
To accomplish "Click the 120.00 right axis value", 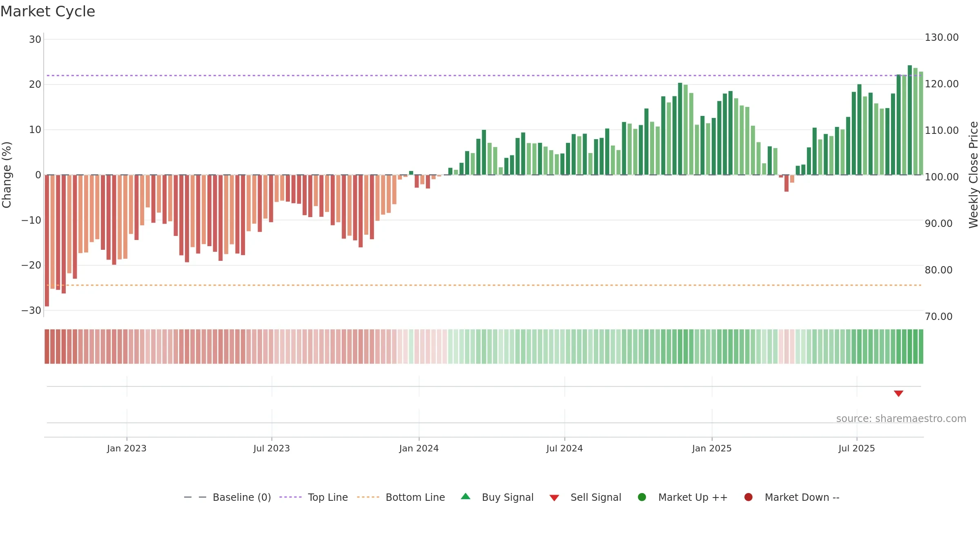I will pyautogui.click(x=942, y=84).
